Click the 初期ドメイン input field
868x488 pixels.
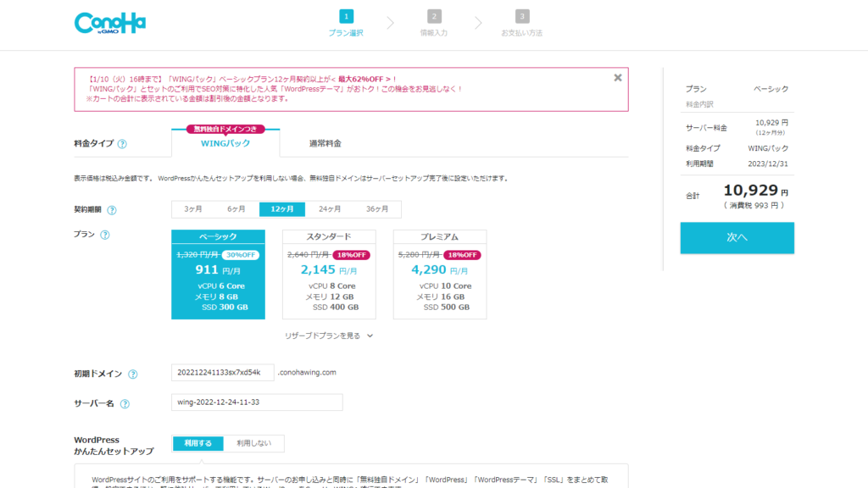pos(223,373)
